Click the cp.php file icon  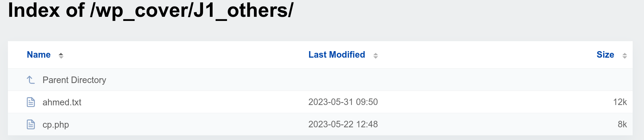31,125
